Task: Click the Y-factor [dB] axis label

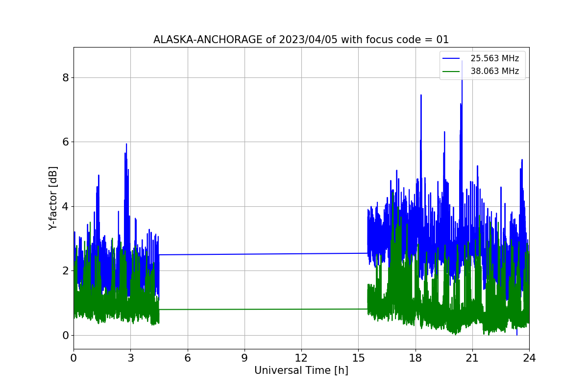Action: pyautogui.click(x=53, y=198)
